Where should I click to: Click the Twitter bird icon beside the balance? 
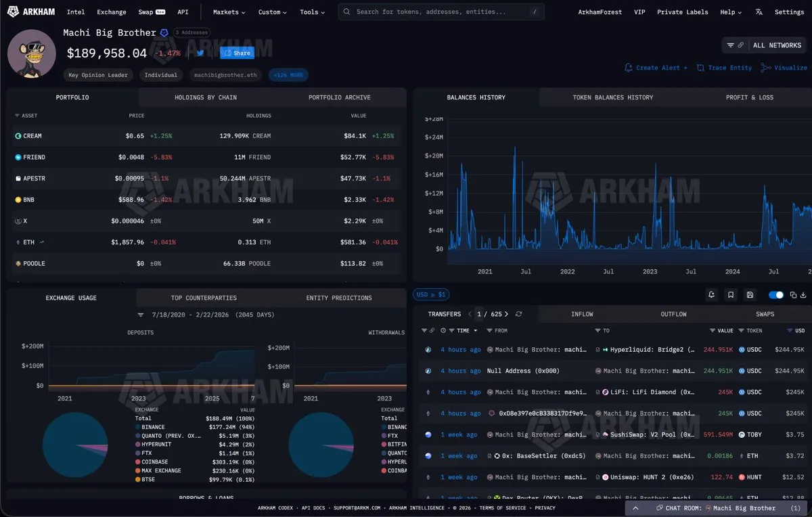coord(200,53)
